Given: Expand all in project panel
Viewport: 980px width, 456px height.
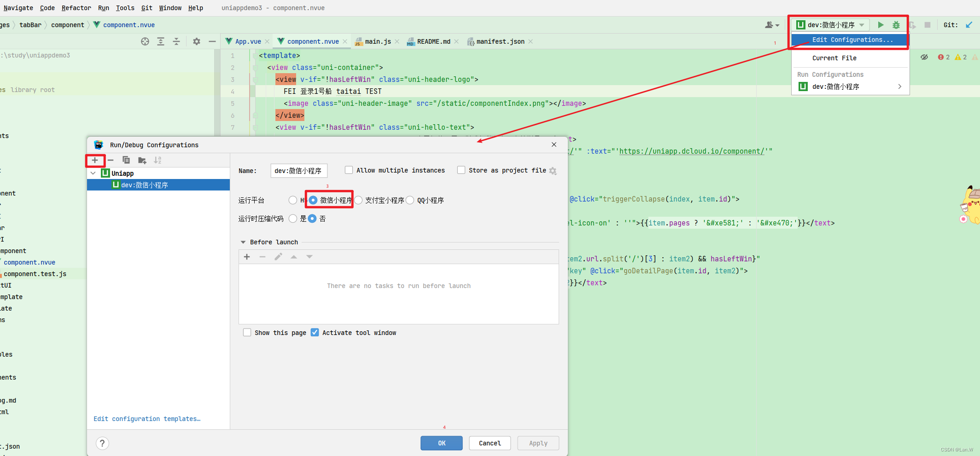Looking at the screenshot, I should (x=161, y=41).
